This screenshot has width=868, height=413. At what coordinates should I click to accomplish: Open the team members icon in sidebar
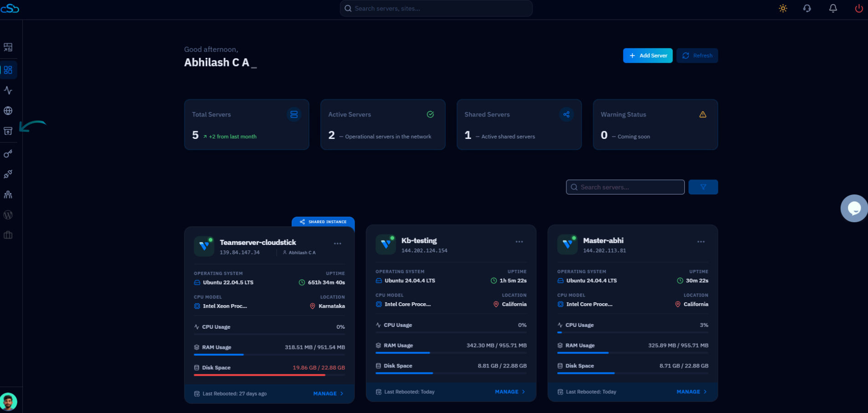pos(8,194)
